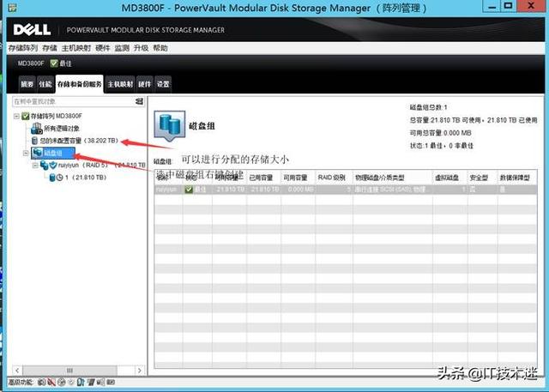Sort by the 可用容量 column header
The width and height of the screenshot is (549, 392).
[298, 178]
